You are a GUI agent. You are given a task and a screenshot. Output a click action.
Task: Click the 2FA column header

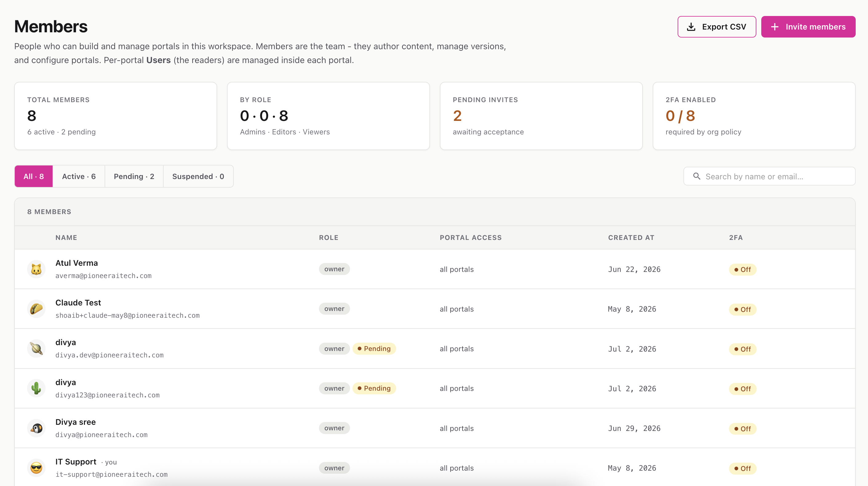tap(736, 237)
